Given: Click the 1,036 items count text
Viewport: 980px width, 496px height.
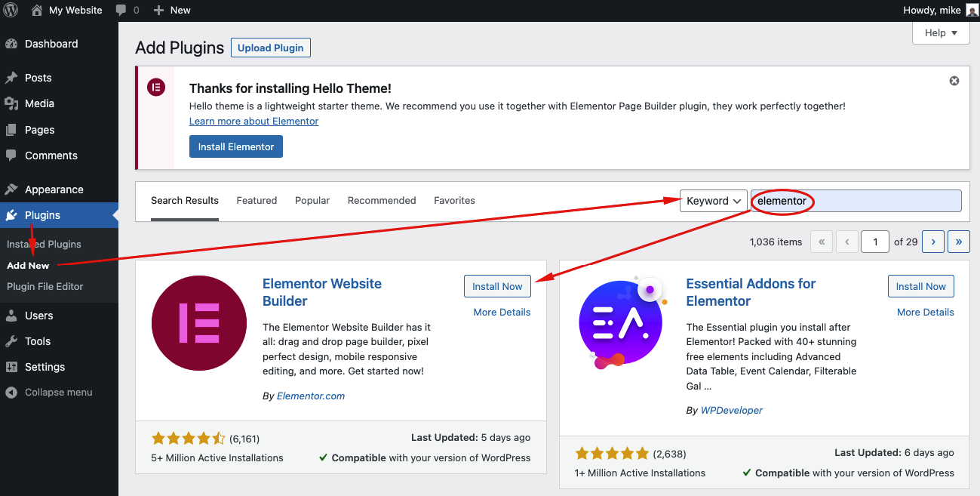Looking at the screenshot, I should pos(776,242).
